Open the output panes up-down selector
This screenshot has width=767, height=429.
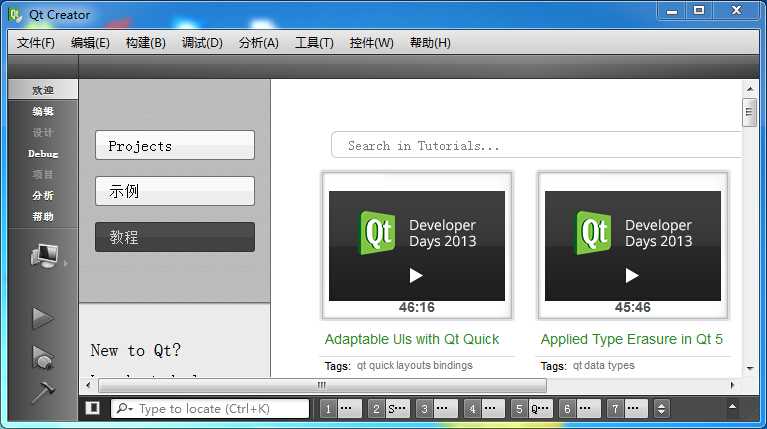coord(661,408)
